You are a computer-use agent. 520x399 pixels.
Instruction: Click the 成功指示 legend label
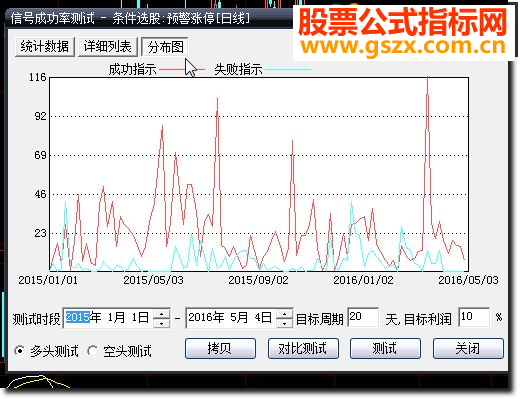[133, 70]
